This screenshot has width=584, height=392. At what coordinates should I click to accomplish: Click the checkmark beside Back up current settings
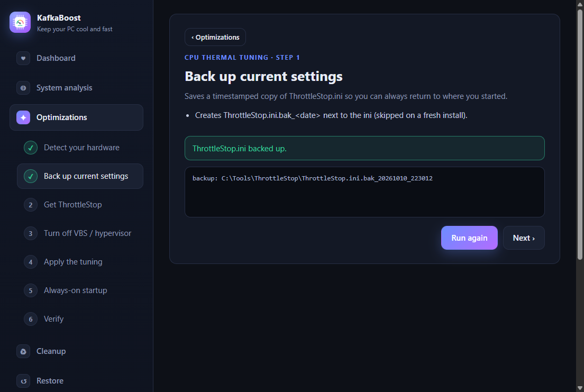point(31,176)
